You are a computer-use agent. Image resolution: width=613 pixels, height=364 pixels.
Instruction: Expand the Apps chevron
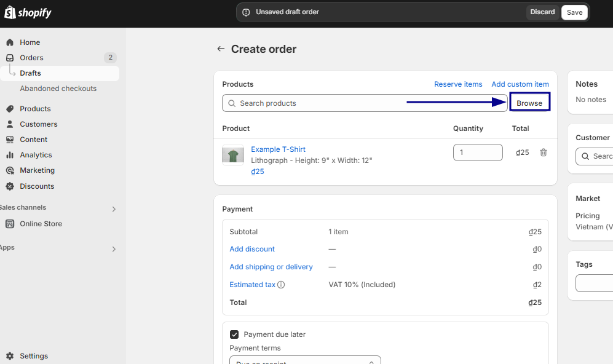coord(114,249)
